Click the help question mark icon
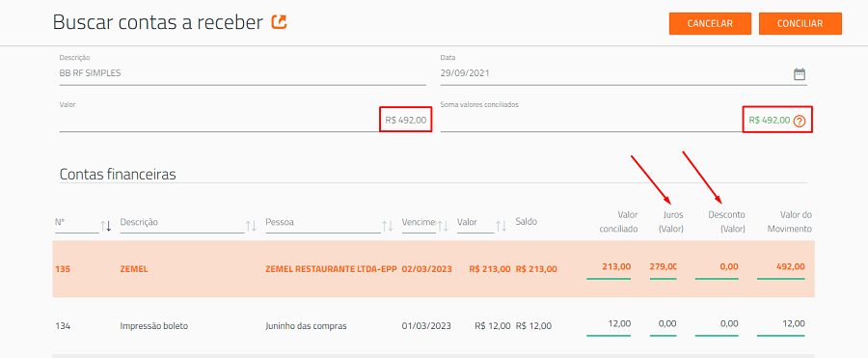Image resolution: width=868 pixels, height=358 pixels. 799,121
